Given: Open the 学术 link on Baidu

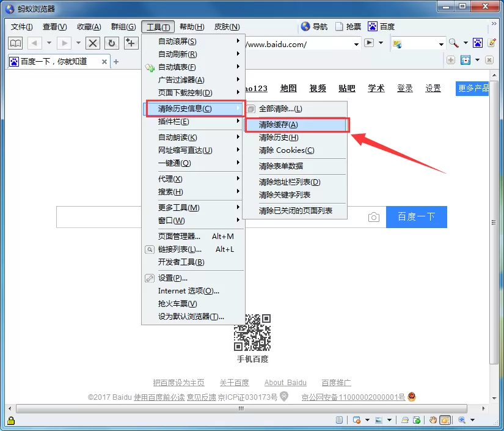Looking at the screenshot, I should pyautogui.click(x=376, y=88).
